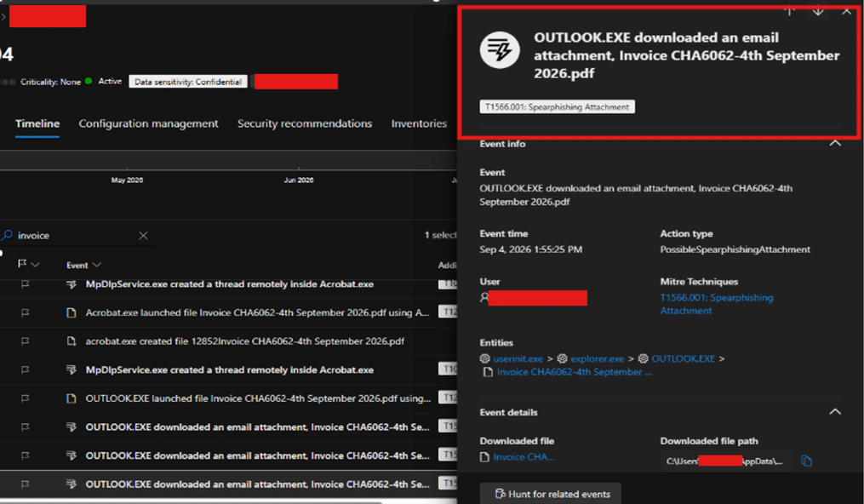Click file icon on Acrobat.exe launched row
Viewport: 864px width, 504px height.
click(x=72, y=312)
